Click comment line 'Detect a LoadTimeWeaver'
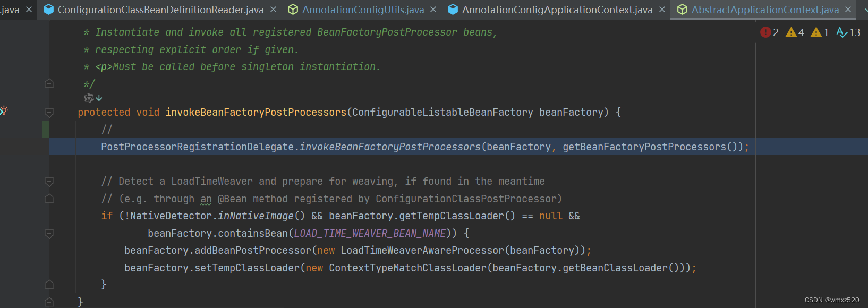This screenshot has width=868, height=308. [x=323, y=181]
